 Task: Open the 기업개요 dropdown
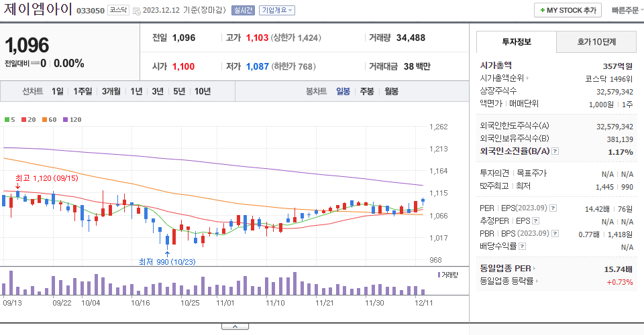[277, 10]
